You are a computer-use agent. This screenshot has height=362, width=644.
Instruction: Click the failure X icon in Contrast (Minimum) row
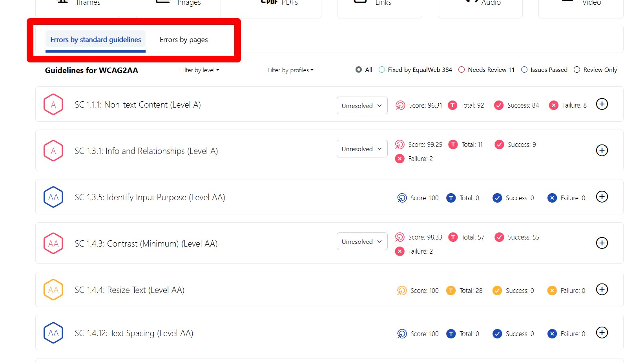[400, 251]
